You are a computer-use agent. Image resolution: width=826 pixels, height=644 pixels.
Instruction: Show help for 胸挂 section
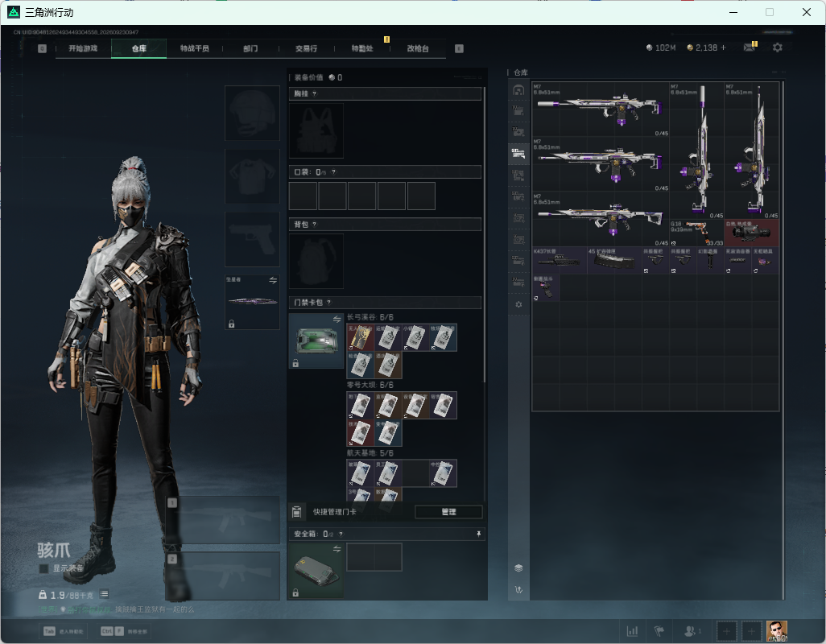click(315, 93)
